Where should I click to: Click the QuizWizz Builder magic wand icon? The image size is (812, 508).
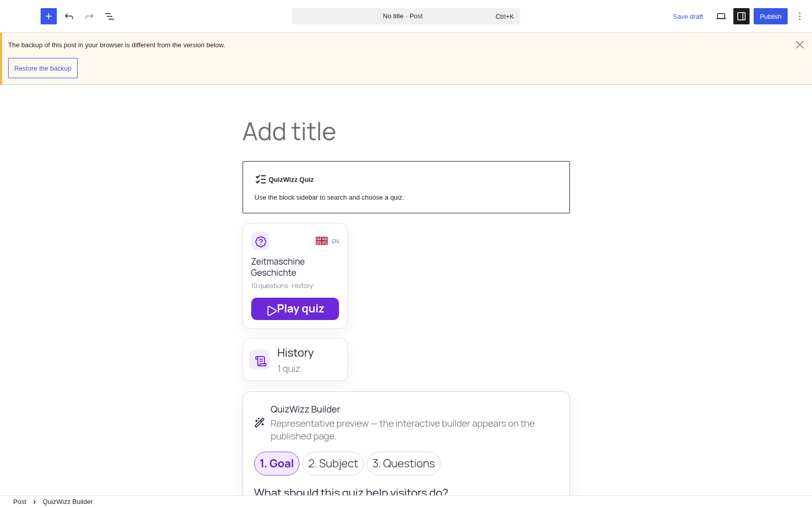(259, 423)
